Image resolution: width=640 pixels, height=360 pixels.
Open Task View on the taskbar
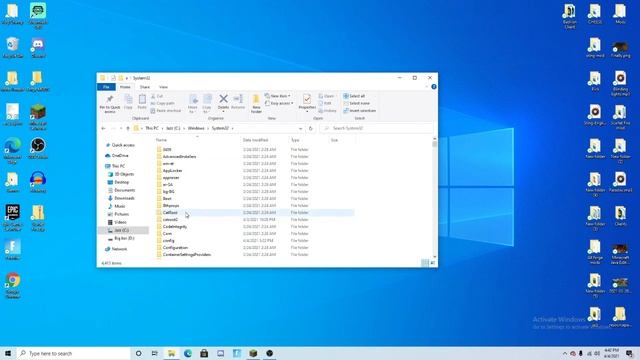pos(155,353)
